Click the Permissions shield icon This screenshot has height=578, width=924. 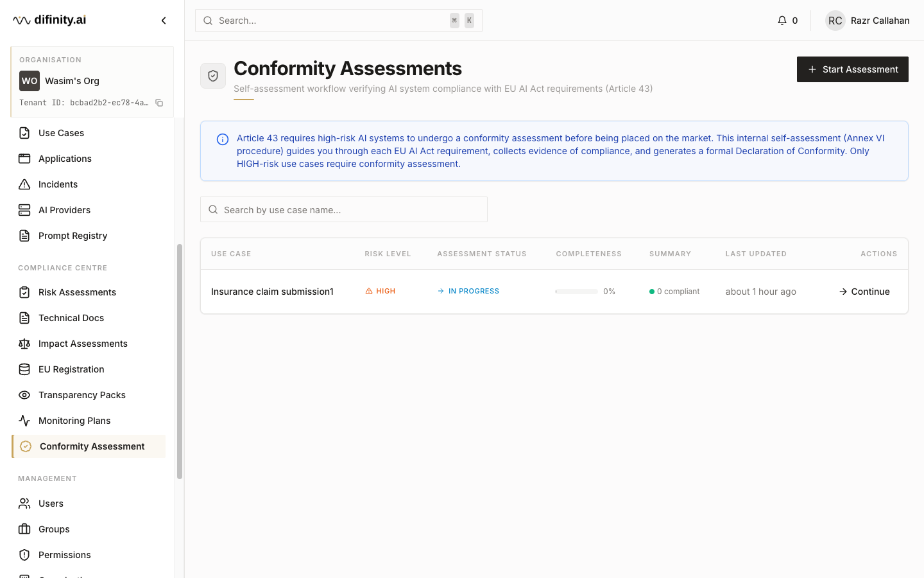click(x=24, y=555)
